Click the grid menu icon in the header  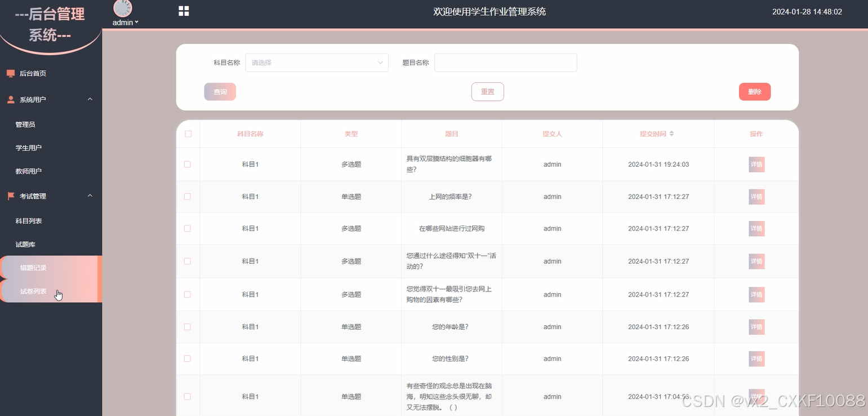pyautogui.click(x=184, y=11)
